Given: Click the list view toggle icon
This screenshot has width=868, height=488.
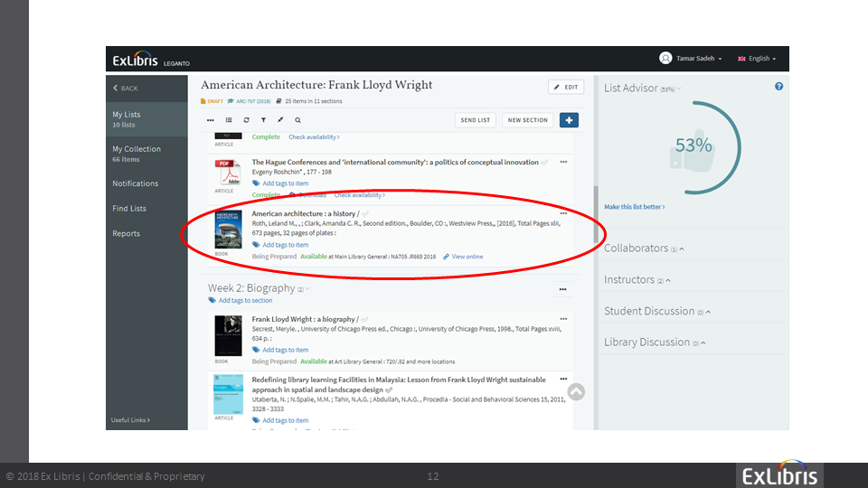Looking at the screenshot, I should click(229, 120).
